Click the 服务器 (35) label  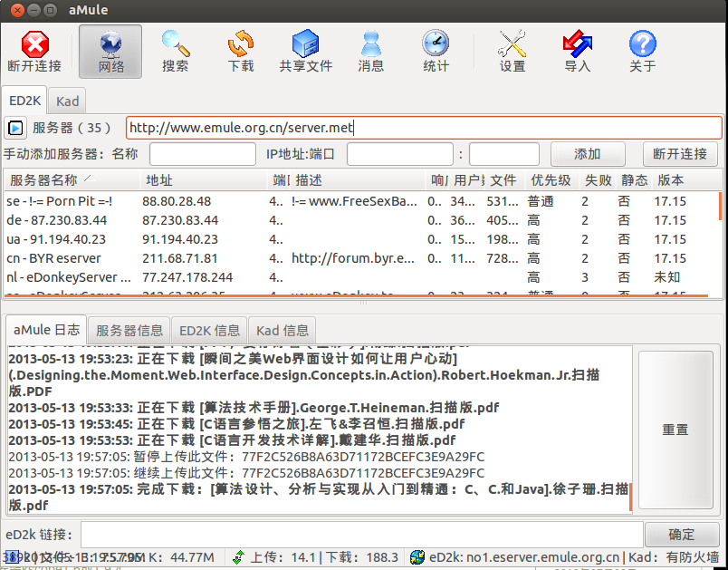click(72, 128)
